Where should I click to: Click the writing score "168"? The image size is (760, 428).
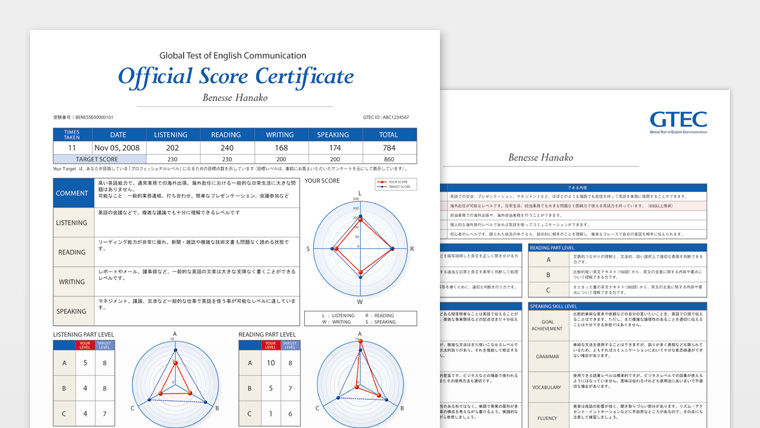(x=281, y=148)
